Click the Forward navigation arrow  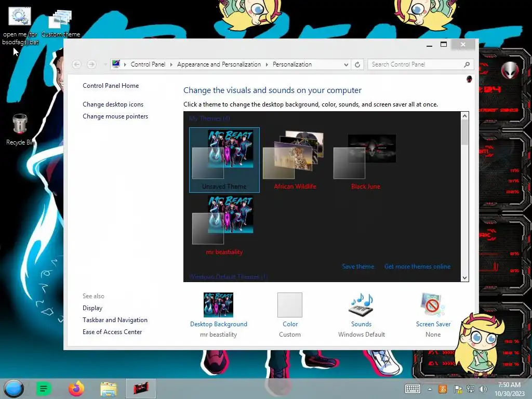pyautogui.click(x=91, y=64)
